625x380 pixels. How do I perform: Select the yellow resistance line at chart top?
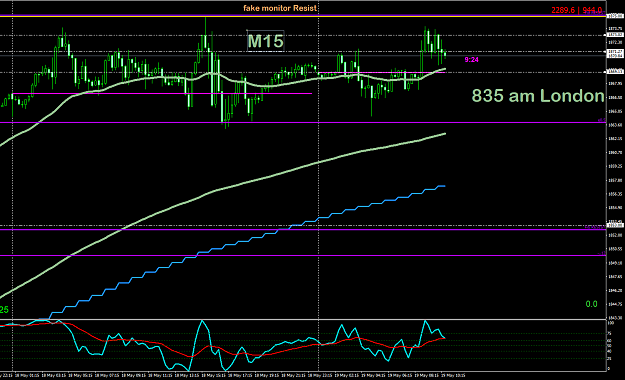tap(303, 16)
